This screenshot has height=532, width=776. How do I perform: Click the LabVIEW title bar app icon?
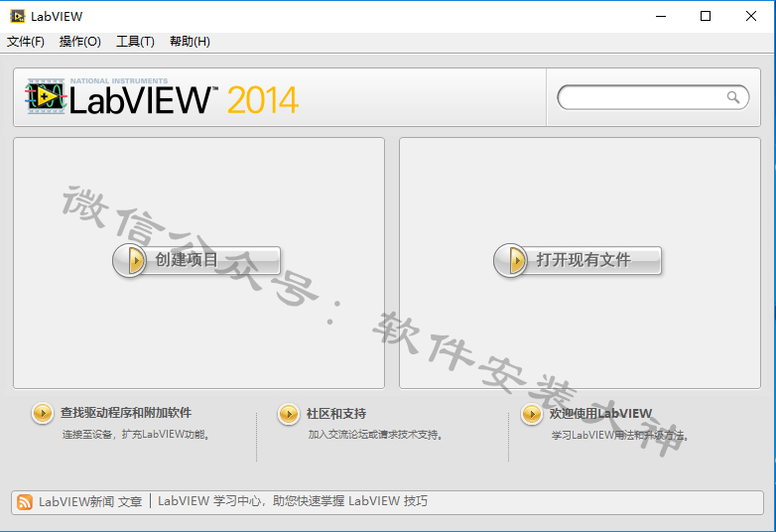(17, 16)
